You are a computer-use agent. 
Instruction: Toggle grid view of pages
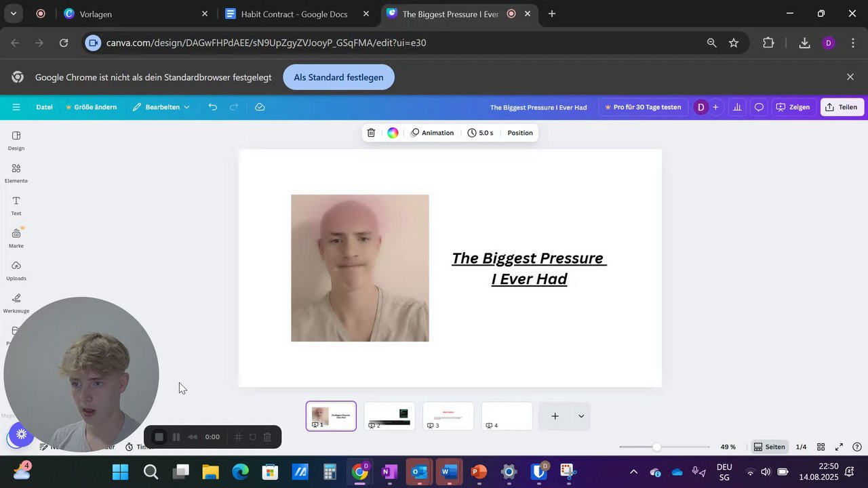coord(821,447)
